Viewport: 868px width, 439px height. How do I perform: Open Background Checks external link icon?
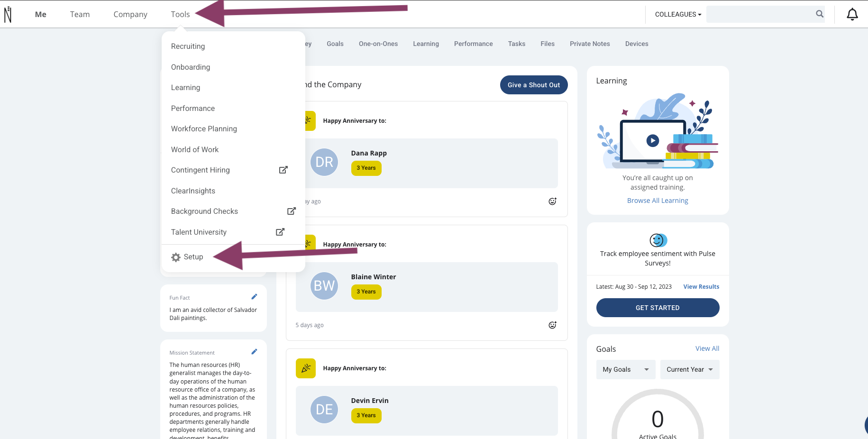point(292,211)
